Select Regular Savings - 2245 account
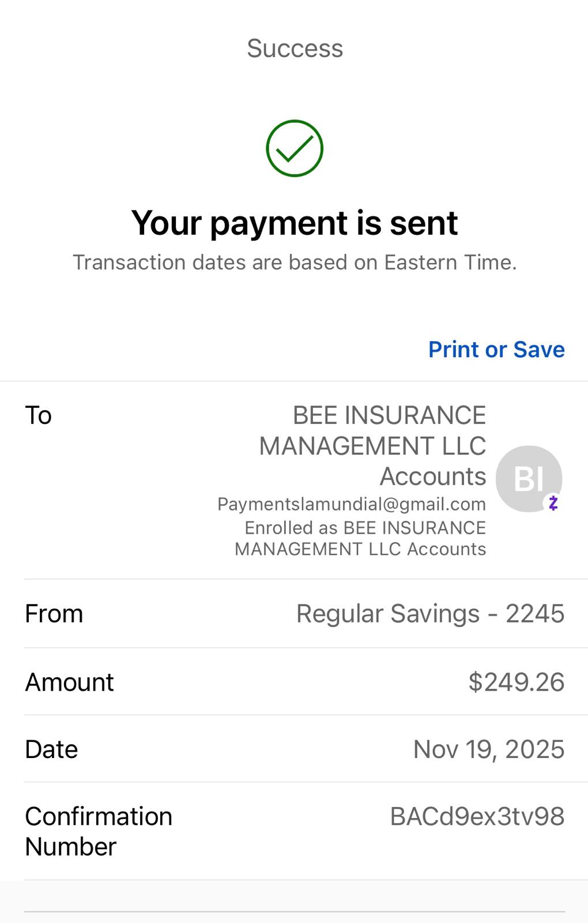Screen dimensions: 588x923 [430, 613]
